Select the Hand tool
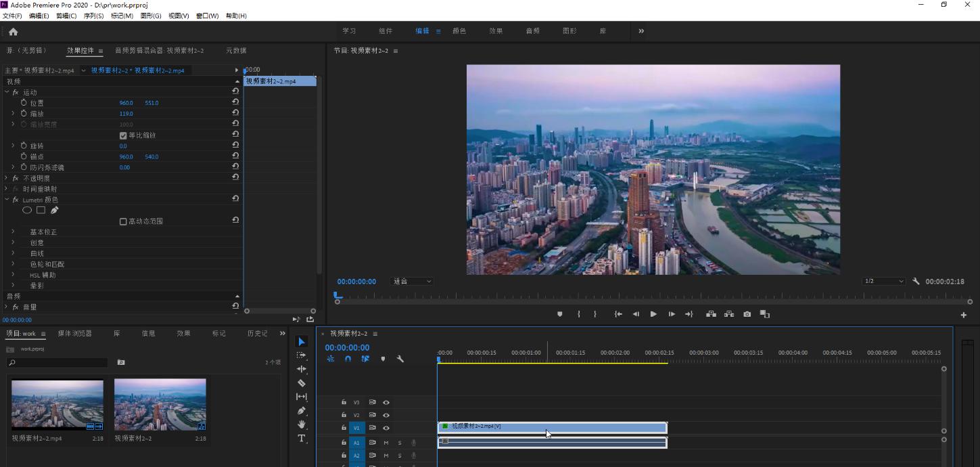The width and height of the screenshot is (980, 467). click(x=302, y=424)
